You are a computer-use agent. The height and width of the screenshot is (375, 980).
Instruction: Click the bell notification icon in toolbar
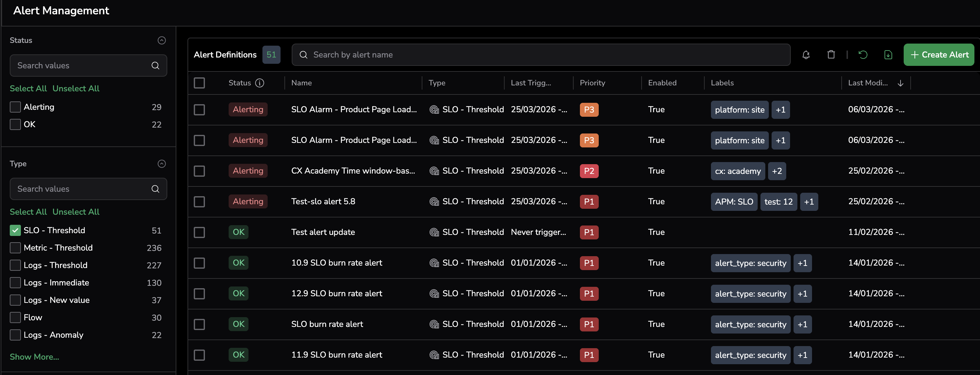pyautogui.click(x=806, y=55)
